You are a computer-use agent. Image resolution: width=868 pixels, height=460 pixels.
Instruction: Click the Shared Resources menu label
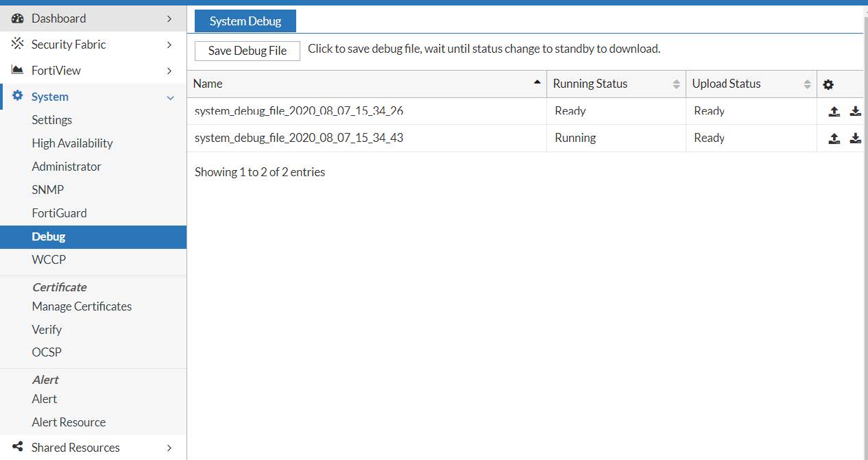pyautogui.click(x=75, y=448)
